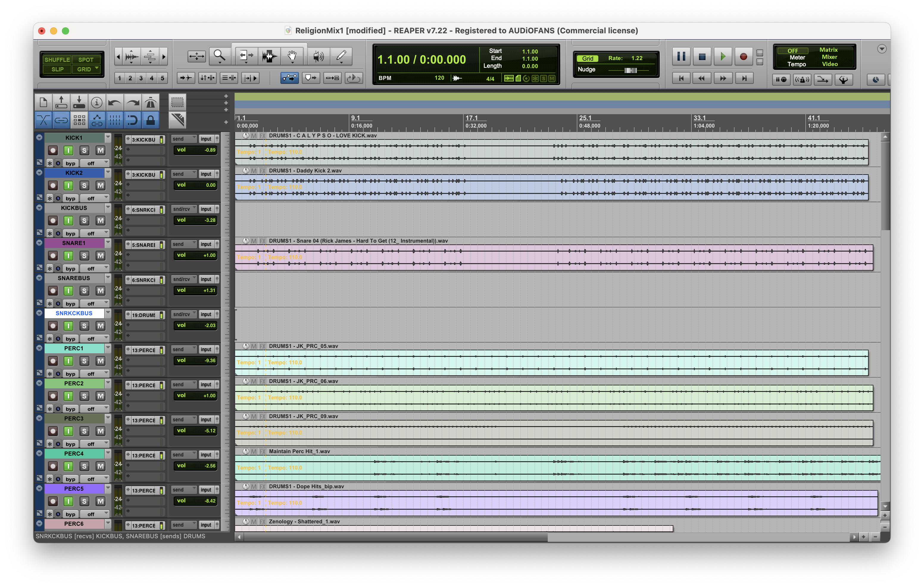Arm record on PERC1 track
924x587 pixels.
(x=53, y=361)
